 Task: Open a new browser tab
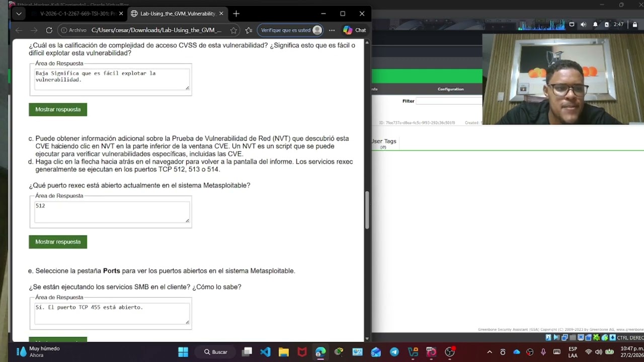(x=236, y=14)
